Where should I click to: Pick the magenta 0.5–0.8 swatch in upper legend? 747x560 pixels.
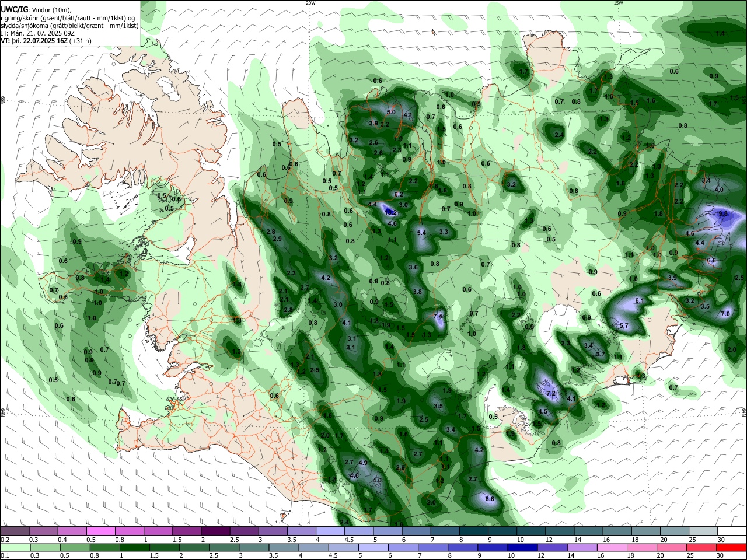(x=101, y=531)
